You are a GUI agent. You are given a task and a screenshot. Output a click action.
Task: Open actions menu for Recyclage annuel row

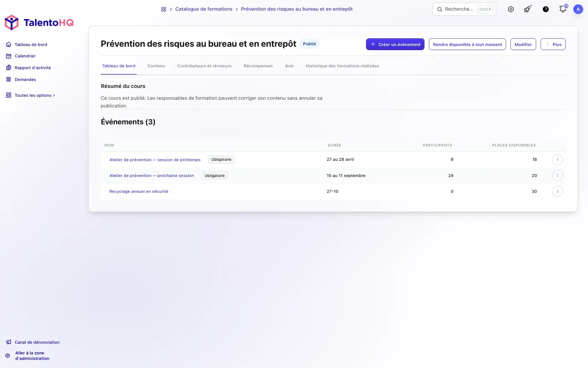point(557,191)
